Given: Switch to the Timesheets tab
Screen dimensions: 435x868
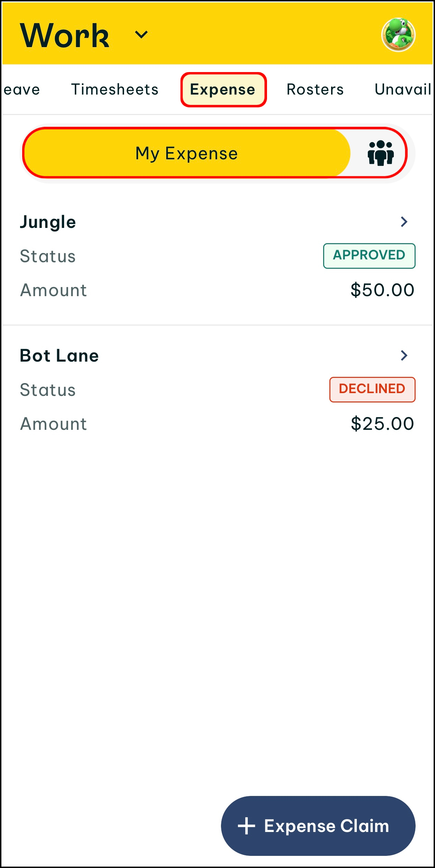Looking at the screenshot, I should point(115,89).
